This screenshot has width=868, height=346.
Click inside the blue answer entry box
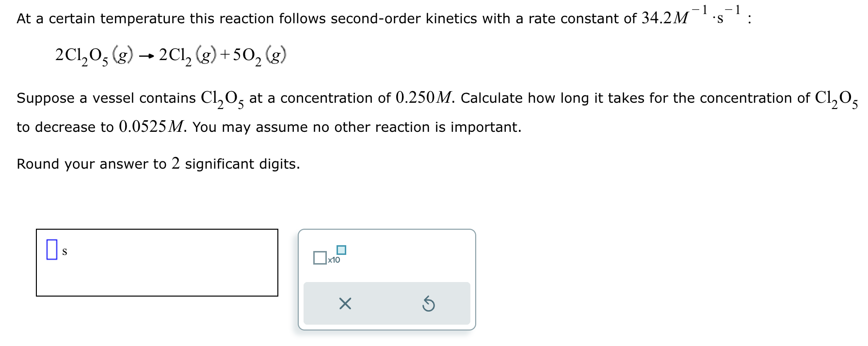click(x=52, y=250)
